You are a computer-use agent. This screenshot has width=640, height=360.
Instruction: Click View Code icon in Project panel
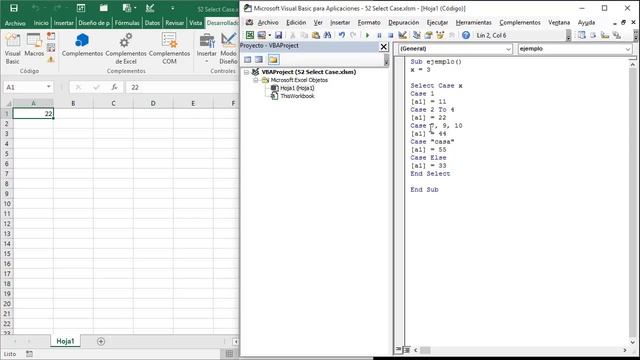pos(247,60)
